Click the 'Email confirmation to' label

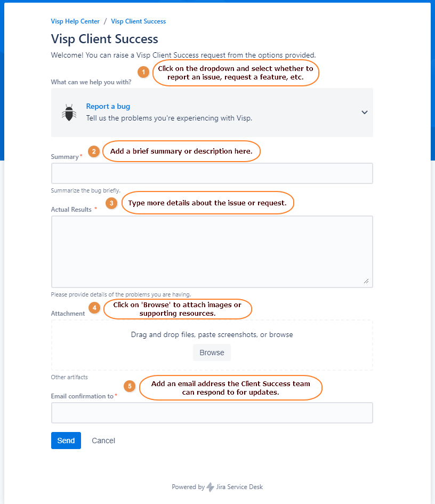click(x=82, y=396)
